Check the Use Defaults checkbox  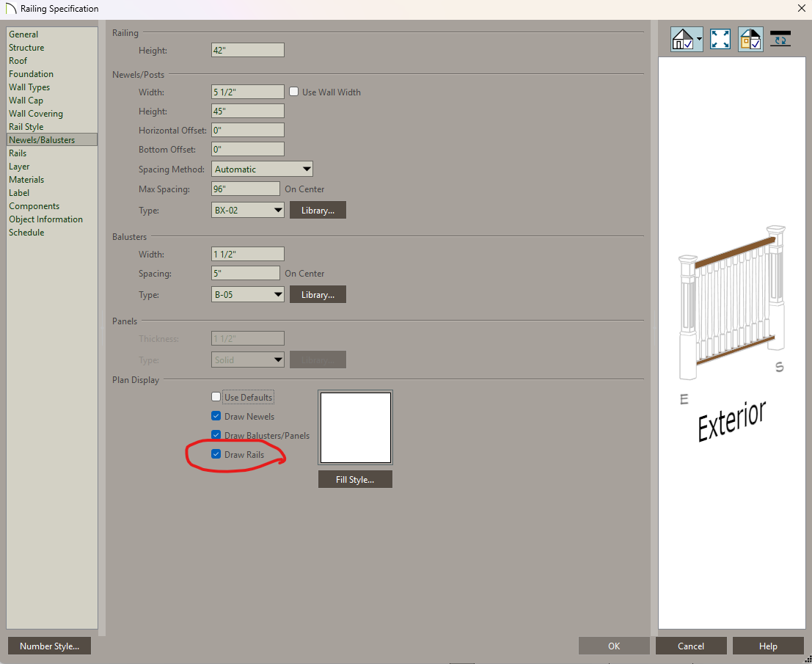(216, 397)
